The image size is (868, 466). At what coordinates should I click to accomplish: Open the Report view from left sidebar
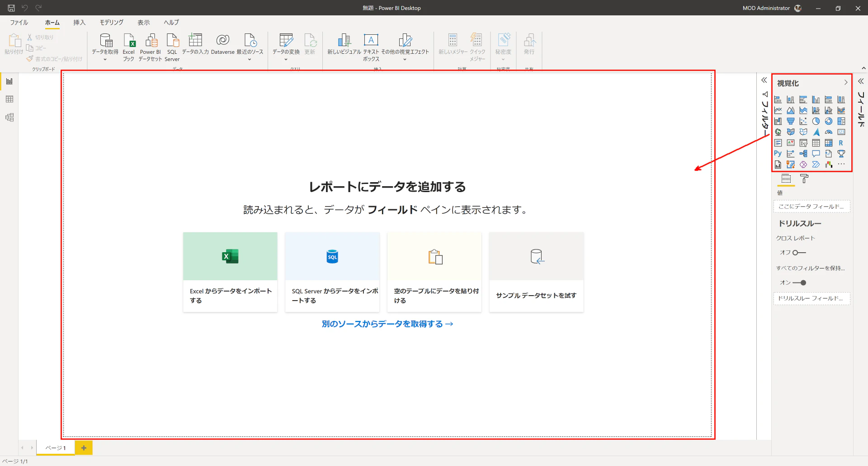[x=9, y=81]
